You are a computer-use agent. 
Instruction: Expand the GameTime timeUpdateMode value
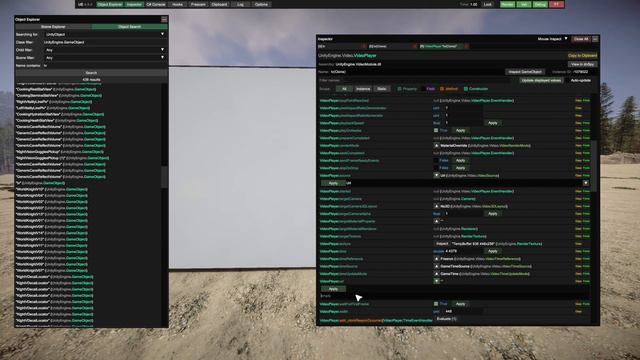[436, 274]
